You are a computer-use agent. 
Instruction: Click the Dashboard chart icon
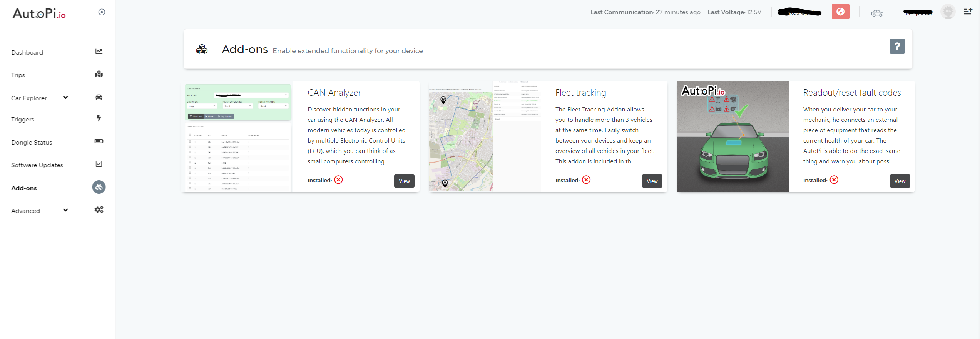coord(99,51)
